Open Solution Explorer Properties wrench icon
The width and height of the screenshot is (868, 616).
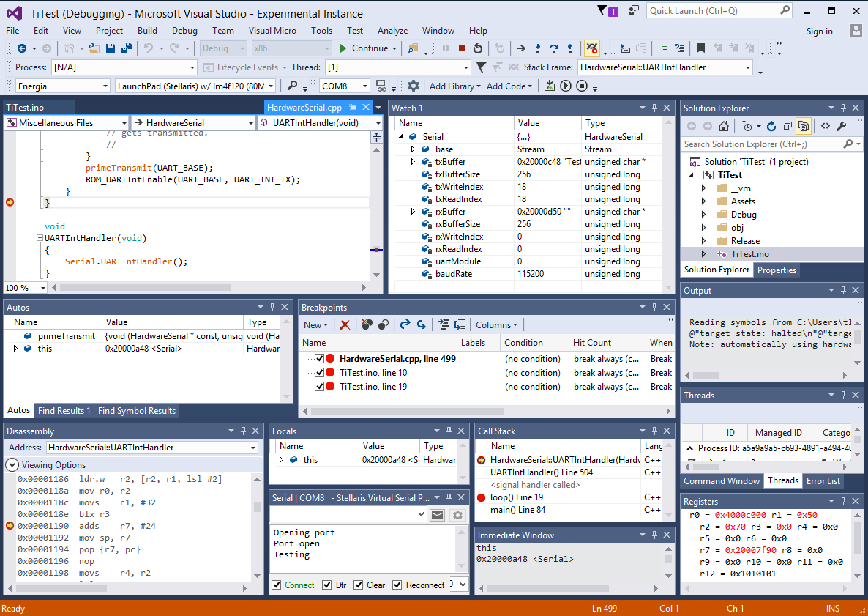842,126
